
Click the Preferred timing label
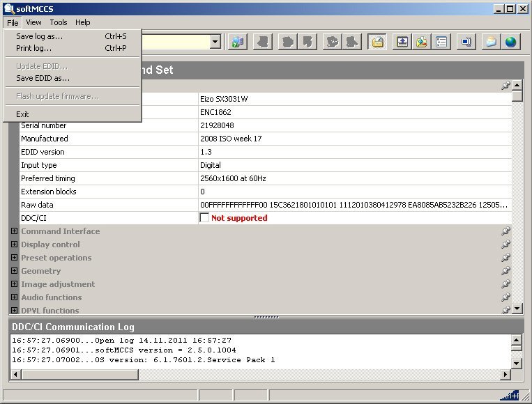(48, 178)
